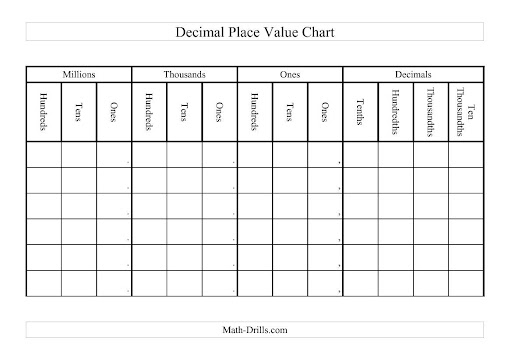Viewport: 512px width, 362px height.
Task: Click the Decimal Place Value Chart title
Action: pos(255,32)
